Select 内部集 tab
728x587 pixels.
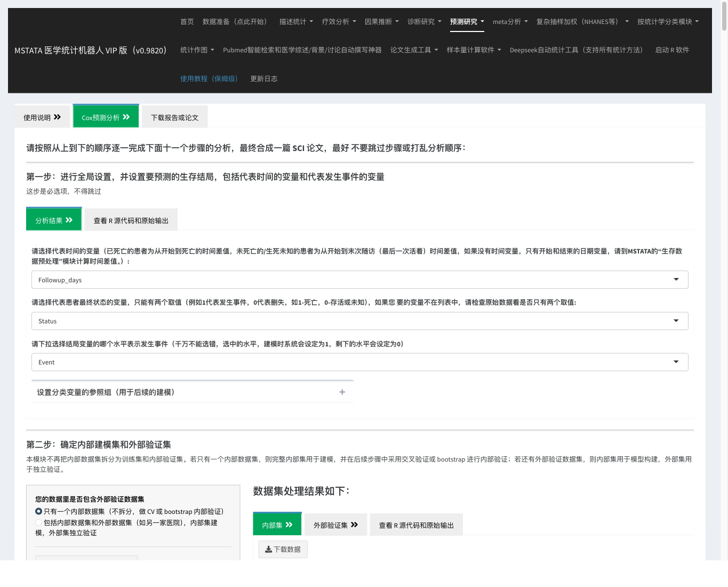pyautogui.click(x=277, y=524)
